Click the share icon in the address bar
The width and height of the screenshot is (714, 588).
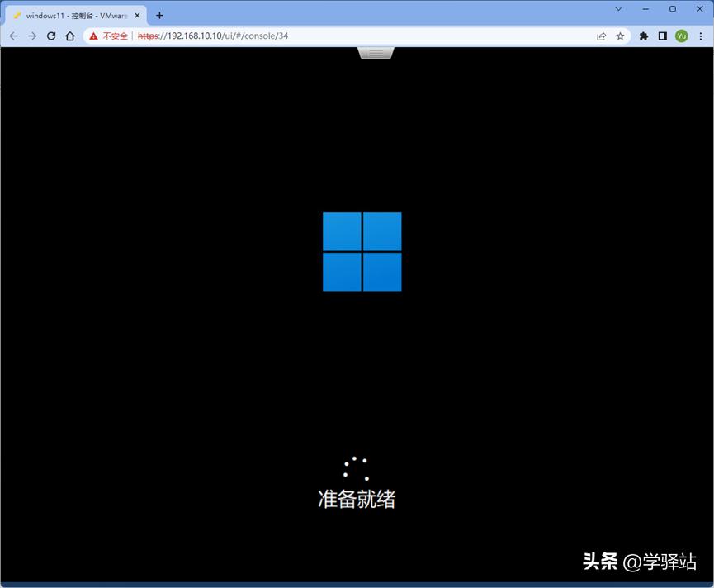pos(602,36)
